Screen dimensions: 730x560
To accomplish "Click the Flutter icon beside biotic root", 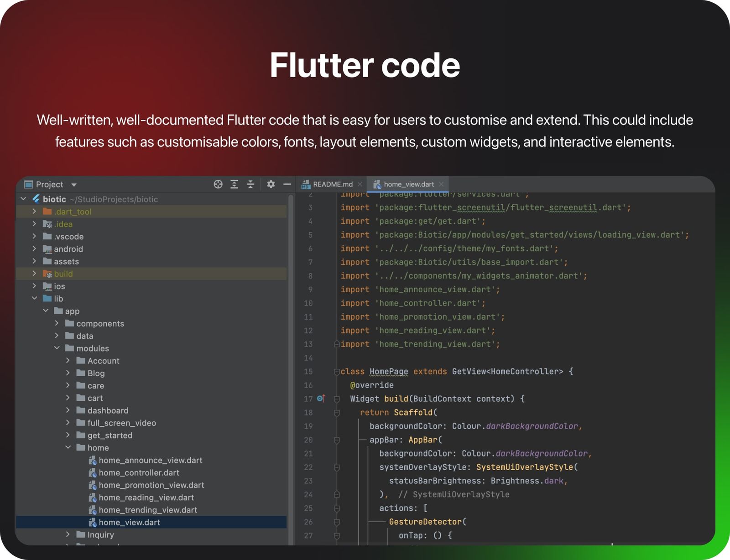I will 36,199.
